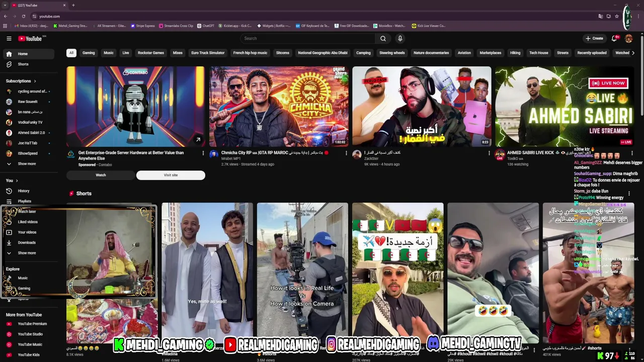Start voice search with the microphone icon

[x=400, y=38]
